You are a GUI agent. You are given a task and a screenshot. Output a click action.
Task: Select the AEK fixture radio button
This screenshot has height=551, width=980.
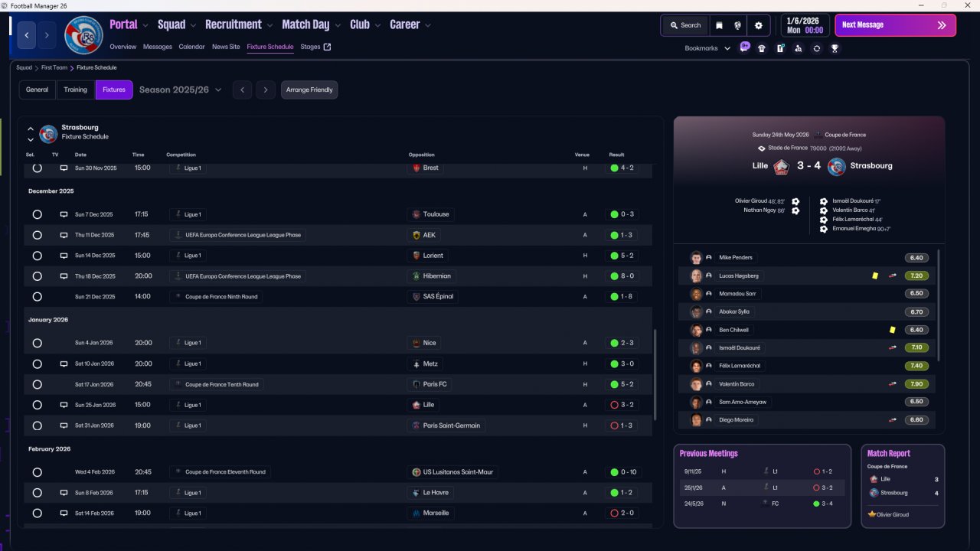coord(37,235)
